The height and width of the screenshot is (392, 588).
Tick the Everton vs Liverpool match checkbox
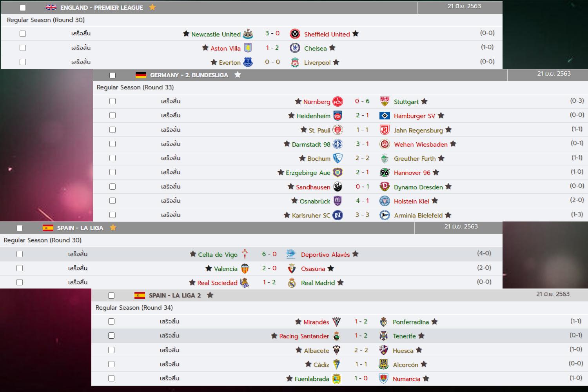(23, 62)
